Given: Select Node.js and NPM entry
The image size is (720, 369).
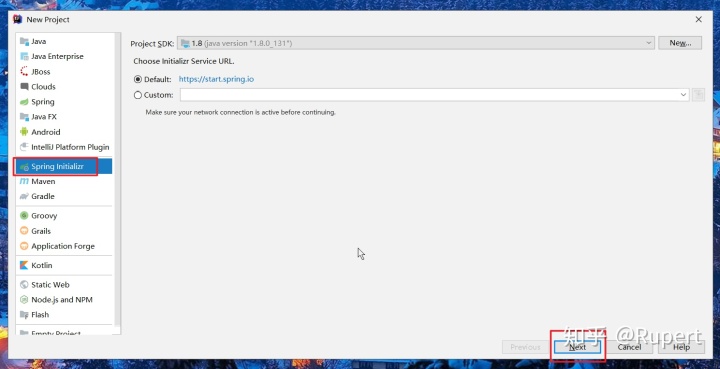Looking at the screenshot, I should (64, 300).
